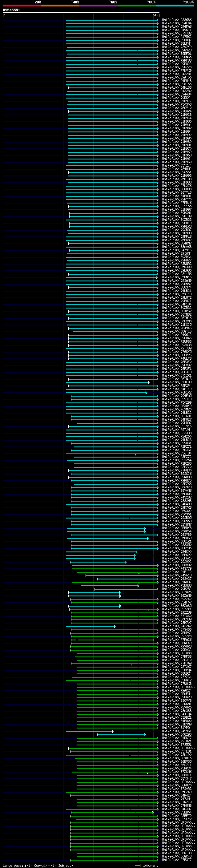Open the UniRef100_Q38JH8 hit

176,501
